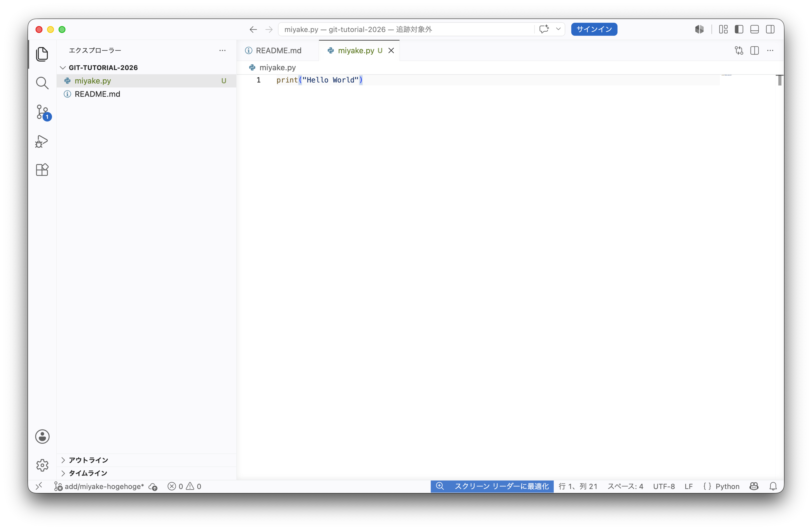Change indentation setting スペース: 4
The width and height of the screenshot is (812, 530).
(625, 486)
